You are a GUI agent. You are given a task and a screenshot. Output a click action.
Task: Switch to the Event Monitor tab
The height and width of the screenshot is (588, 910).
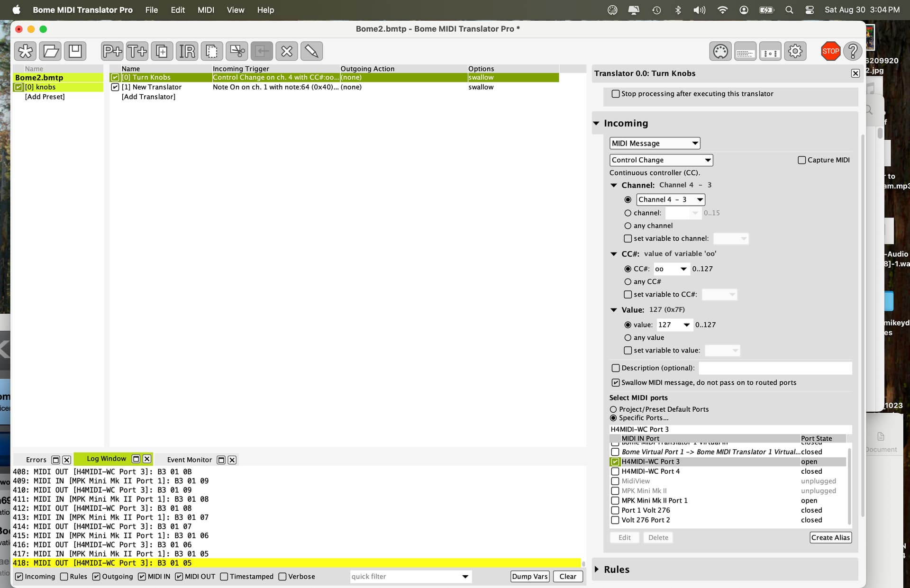189,460
